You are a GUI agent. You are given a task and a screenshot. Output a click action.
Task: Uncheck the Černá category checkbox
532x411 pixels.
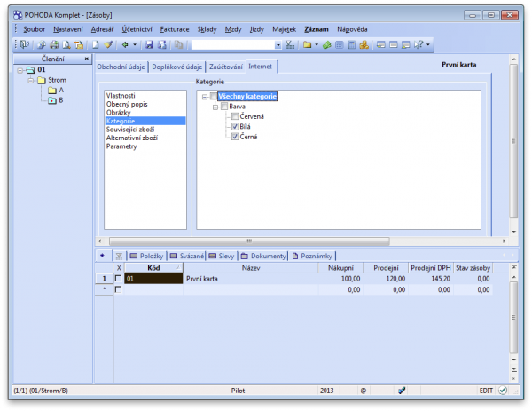235,137
